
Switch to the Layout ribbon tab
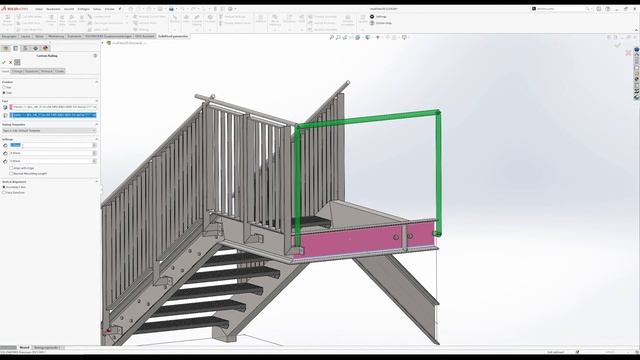tap(25, 36)
